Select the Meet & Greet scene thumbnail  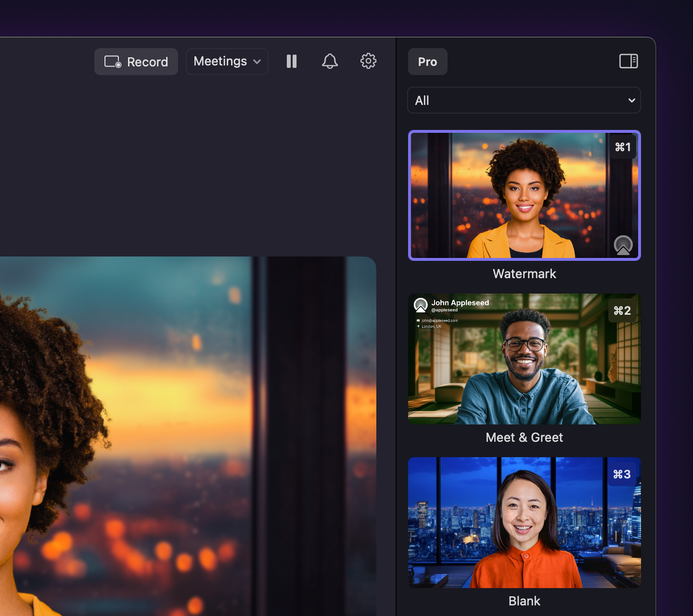524,359
